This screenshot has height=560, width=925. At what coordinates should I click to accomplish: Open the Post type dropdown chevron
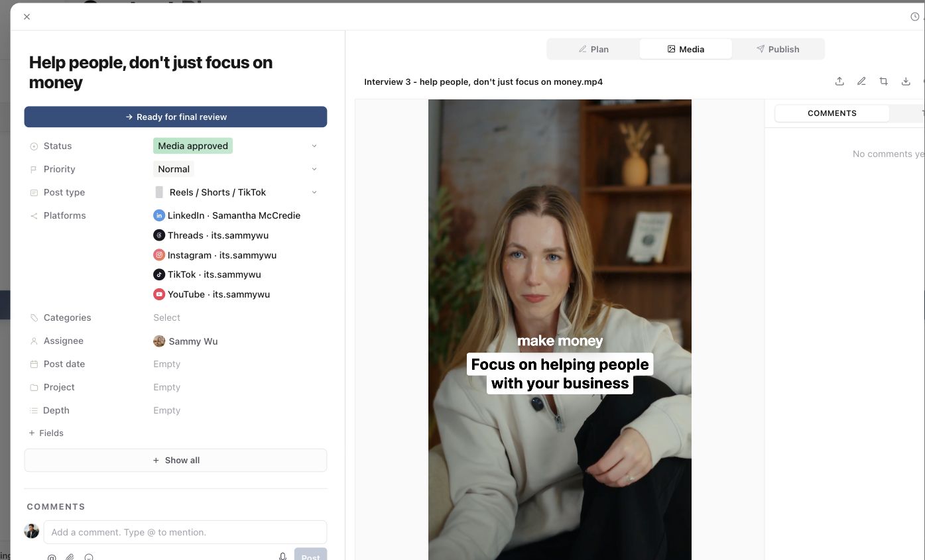point(314,192)
